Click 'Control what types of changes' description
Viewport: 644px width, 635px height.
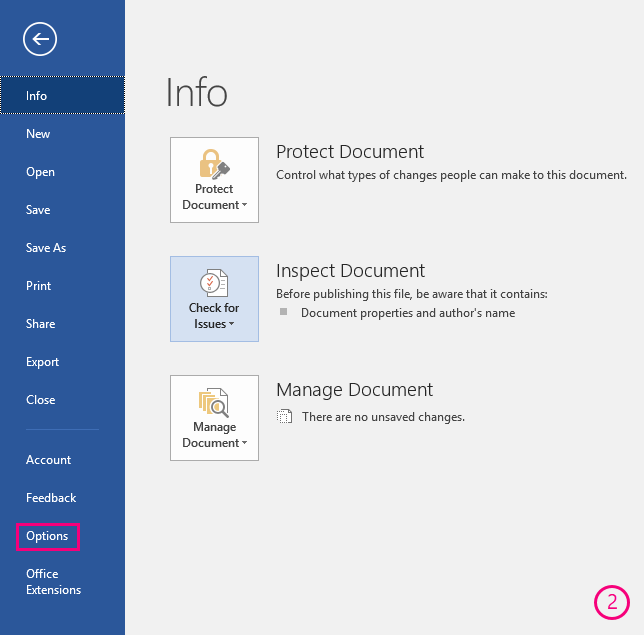(451, 175)
